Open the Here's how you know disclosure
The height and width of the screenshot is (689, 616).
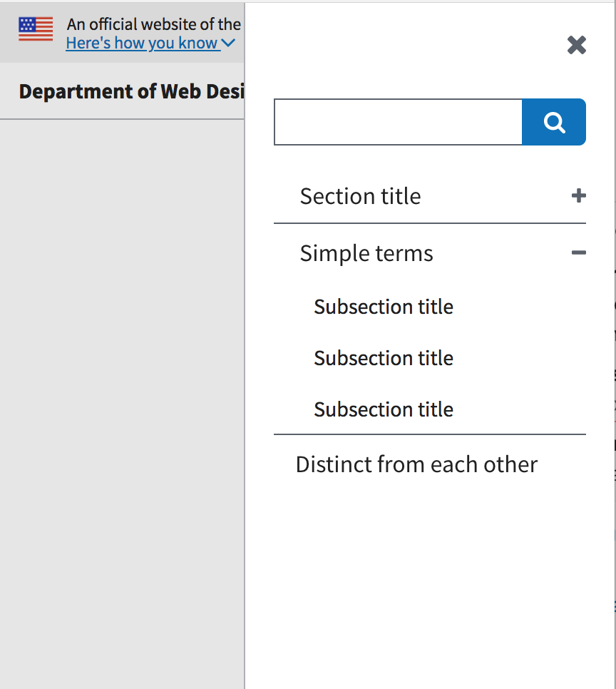click(143, 43)
